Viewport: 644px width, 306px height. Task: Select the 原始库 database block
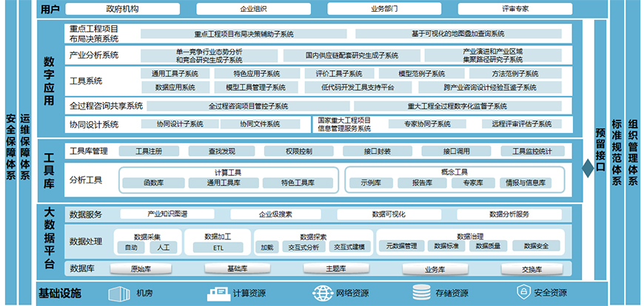(x=141, y=268)
